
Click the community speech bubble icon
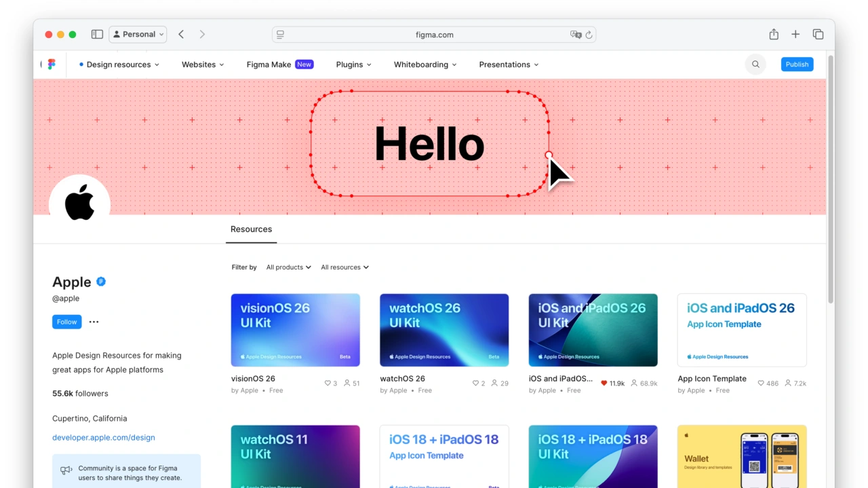(x=65, y=470)
